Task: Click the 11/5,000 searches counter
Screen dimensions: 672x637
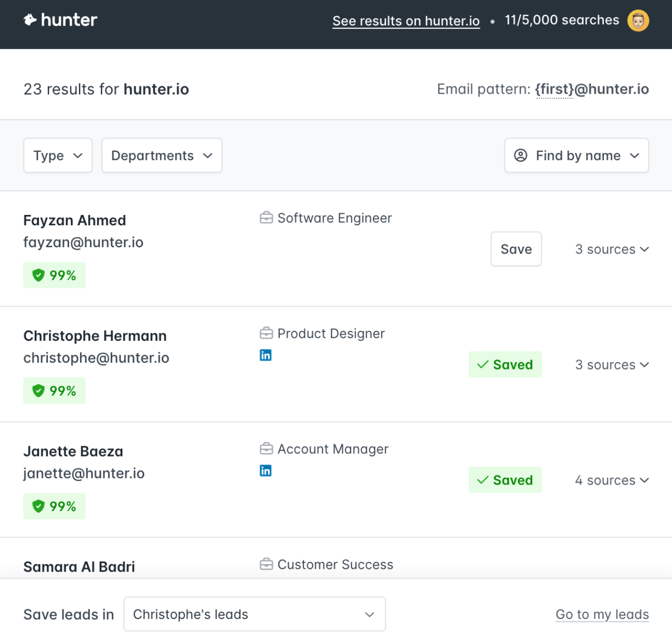Action: coord(562,20)
